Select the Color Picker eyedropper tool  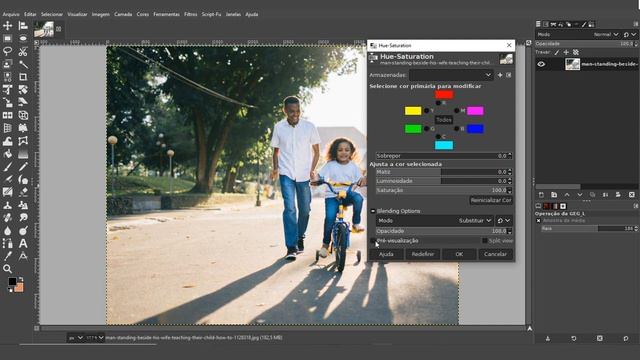coord(7,256)
